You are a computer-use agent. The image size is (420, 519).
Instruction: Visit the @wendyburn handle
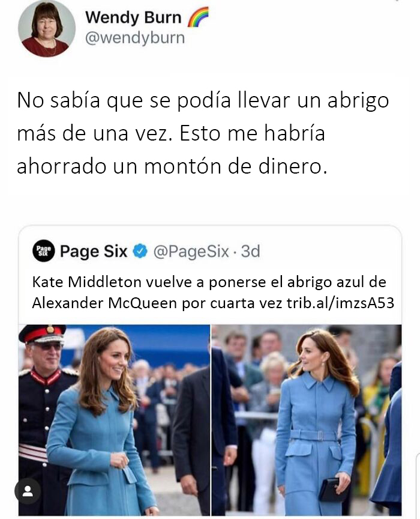(x=135, y=38)
